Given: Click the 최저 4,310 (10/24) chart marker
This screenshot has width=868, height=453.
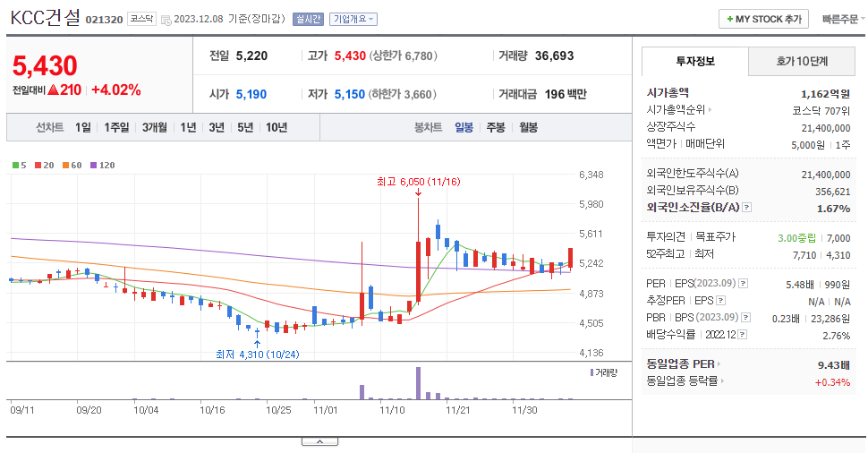Looking at the screenshot, I should [x=258, y=355].
